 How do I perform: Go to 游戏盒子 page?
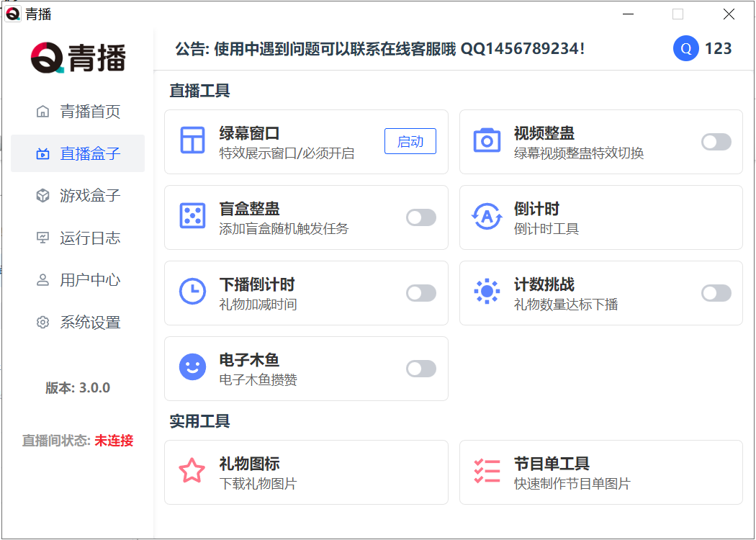point(78,196)
